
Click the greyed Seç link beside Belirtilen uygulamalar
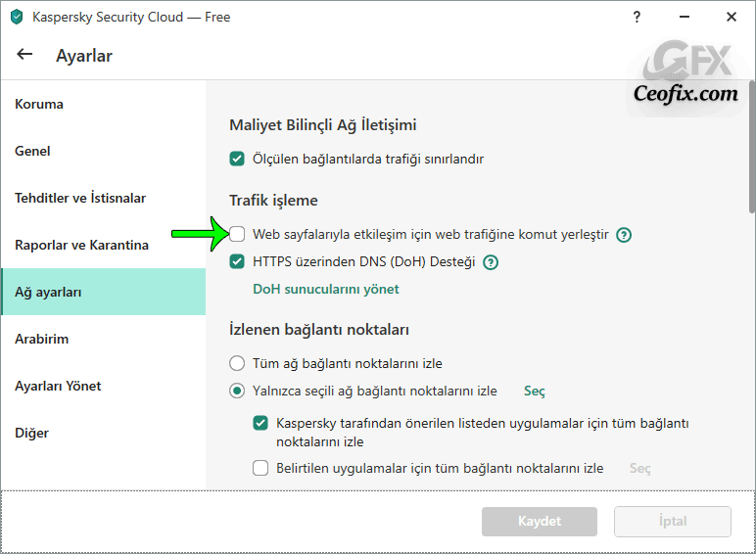(x=639, y=468)
